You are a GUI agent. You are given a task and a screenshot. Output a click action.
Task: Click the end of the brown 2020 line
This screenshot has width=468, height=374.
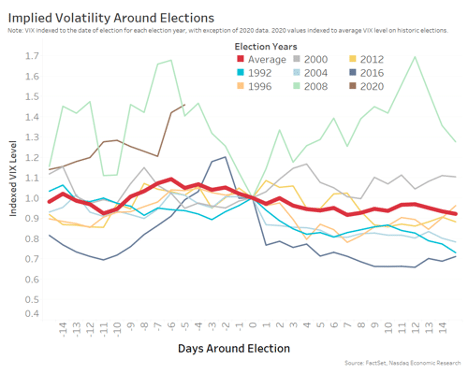[185, 105]
